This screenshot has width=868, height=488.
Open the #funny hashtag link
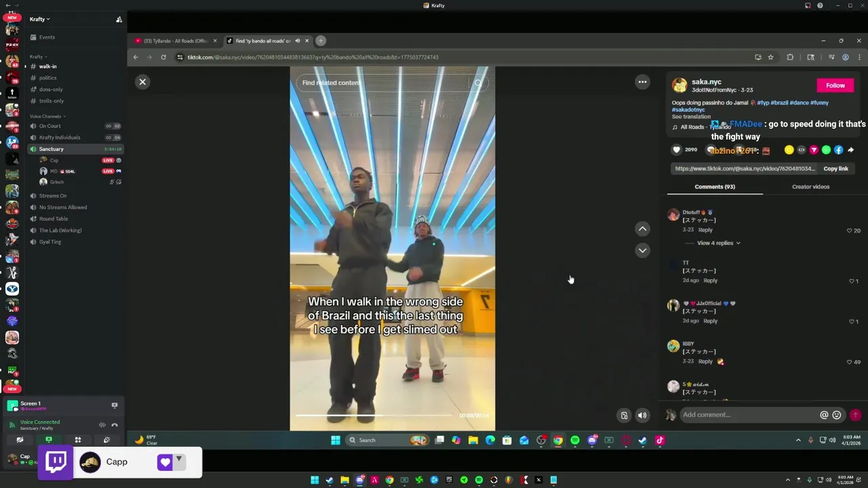tap(820, 103)
